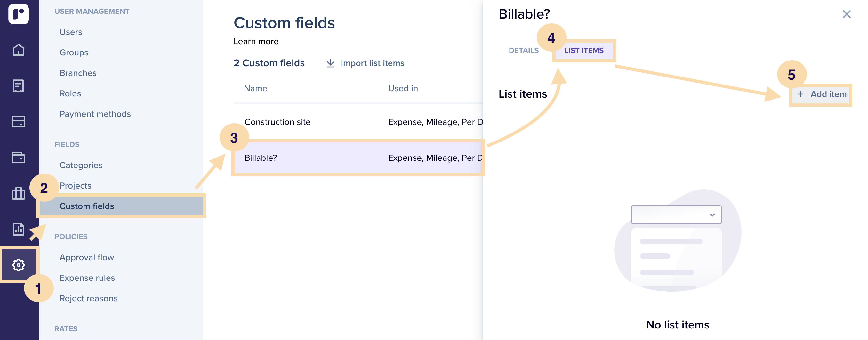
Task: Click the Rydoo logo at top
Action: 19,14
